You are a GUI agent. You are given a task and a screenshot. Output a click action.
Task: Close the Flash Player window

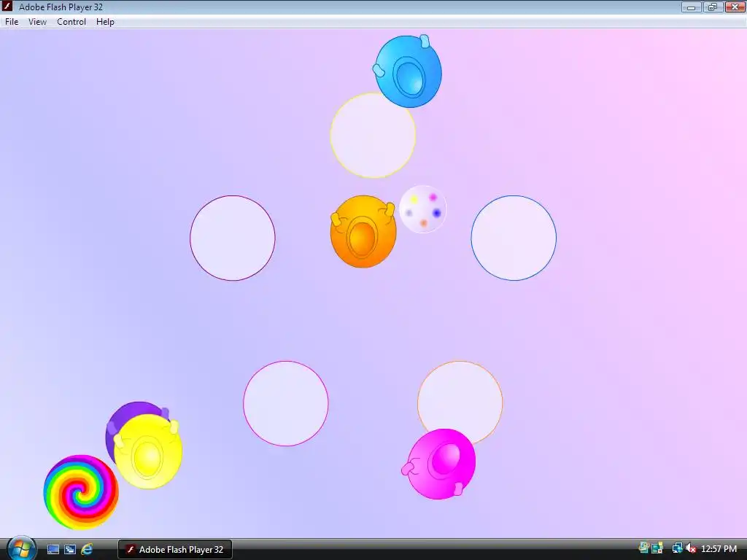735,7
